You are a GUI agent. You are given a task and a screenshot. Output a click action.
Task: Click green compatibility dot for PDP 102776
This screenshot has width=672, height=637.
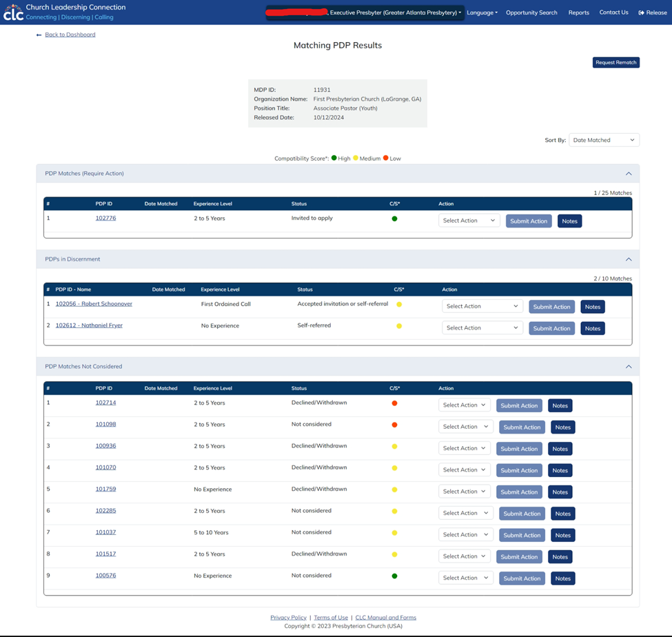pos(394,219)
